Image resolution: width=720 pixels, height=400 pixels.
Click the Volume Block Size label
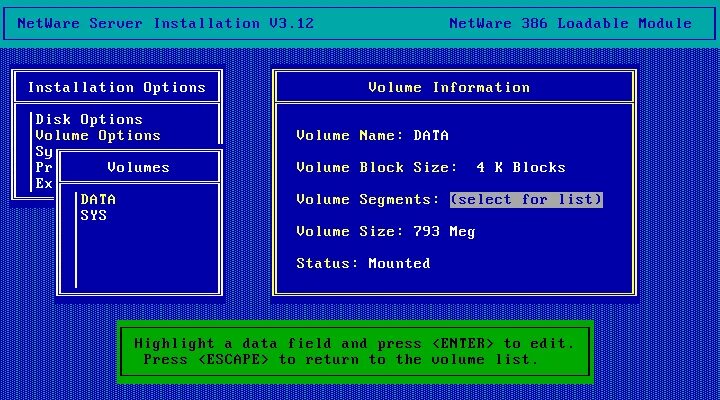377,167
